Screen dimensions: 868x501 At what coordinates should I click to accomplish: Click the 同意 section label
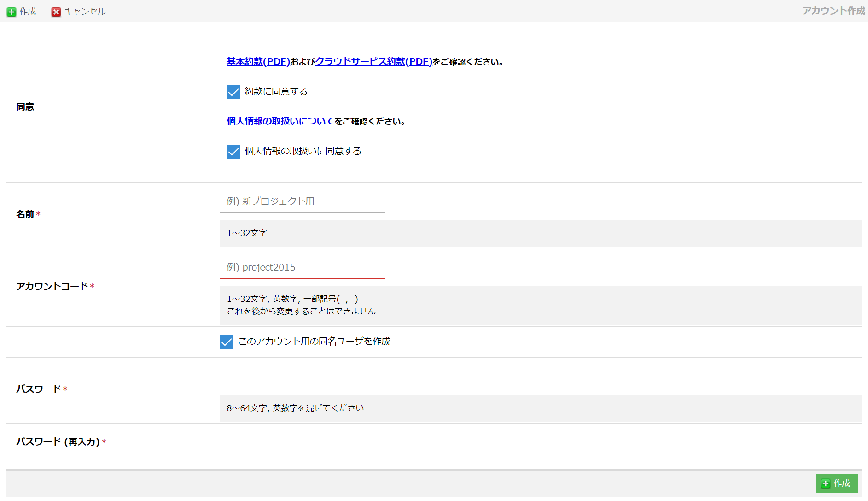point(25,107)
